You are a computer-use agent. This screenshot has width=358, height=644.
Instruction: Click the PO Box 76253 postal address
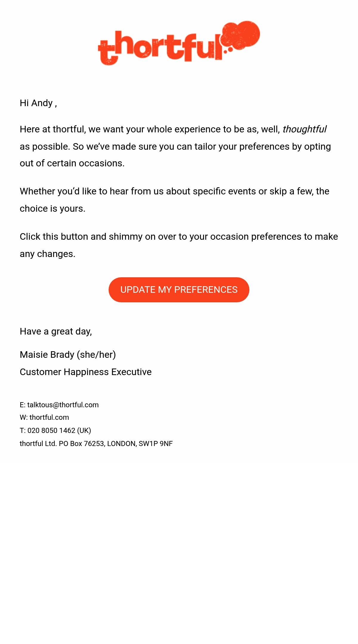tap(96, 444)
